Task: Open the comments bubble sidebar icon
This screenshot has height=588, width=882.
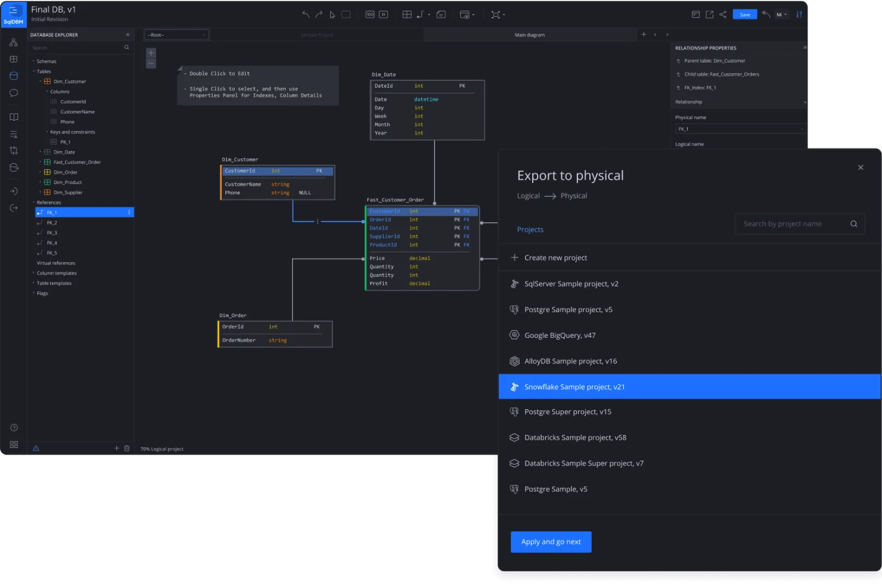Action: [14, 93]
